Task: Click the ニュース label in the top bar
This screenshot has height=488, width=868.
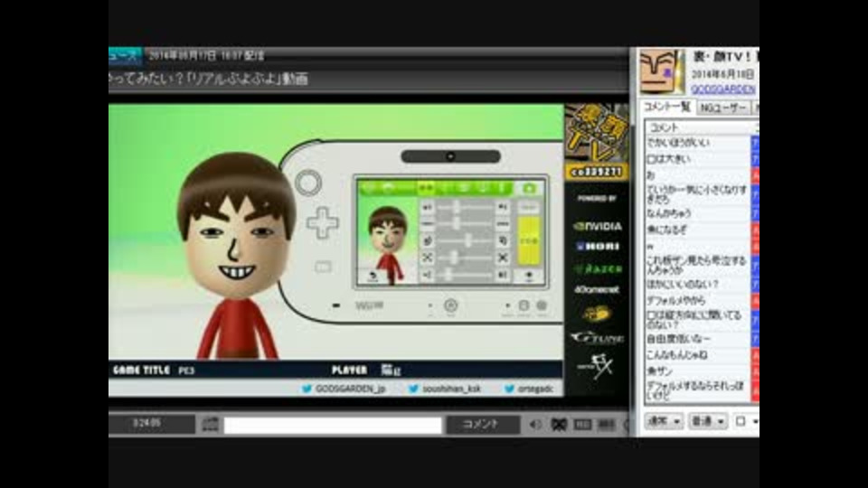Action: [125, 56]
